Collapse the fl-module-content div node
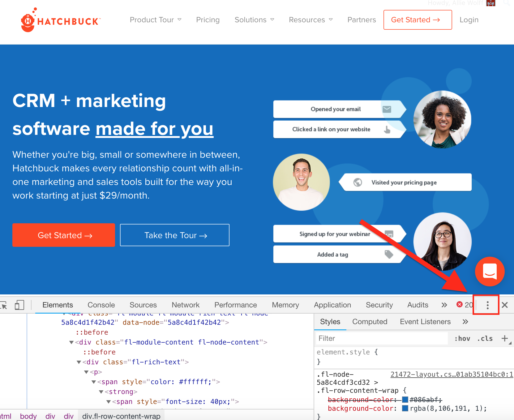 coord(71,342)
